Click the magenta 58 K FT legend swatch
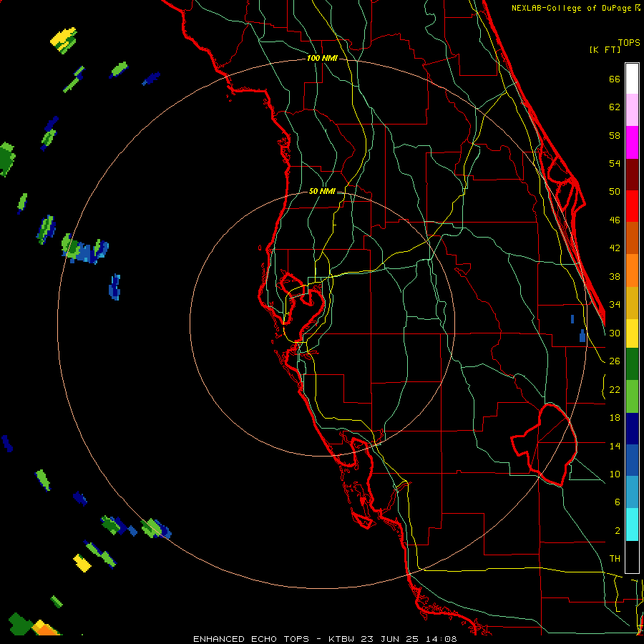The height and width of the screenshot is (644, 644). [x=632, y=142]
